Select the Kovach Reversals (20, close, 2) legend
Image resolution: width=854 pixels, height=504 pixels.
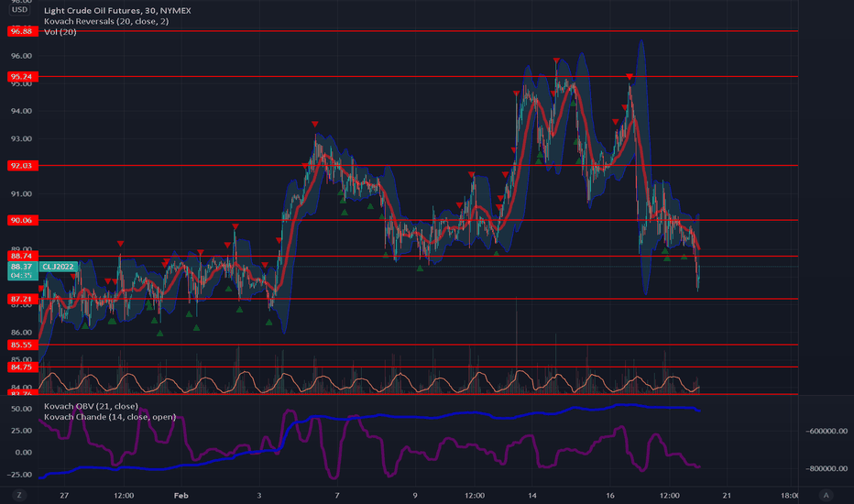[x=106, y=21]
